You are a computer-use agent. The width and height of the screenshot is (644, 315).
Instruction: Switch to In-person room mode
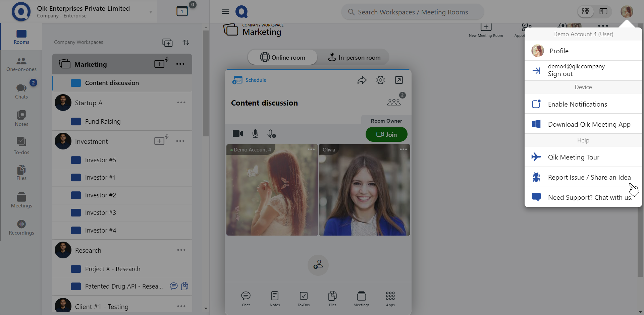[354, 58]
